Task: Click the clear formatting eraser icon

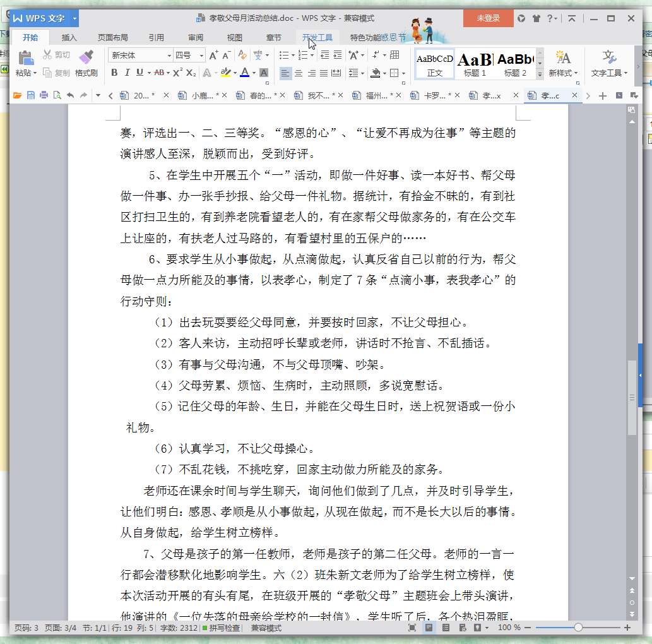Action: 242,55
